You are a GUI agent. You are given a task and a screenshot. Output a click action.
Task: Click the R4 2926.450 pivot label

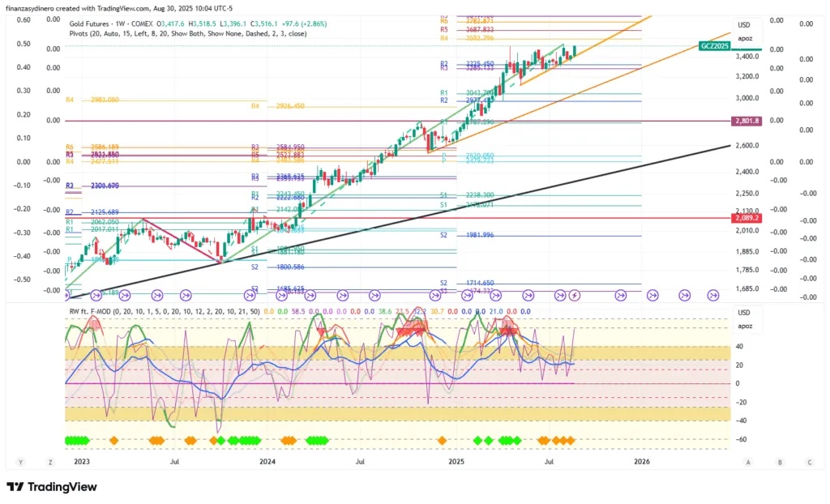[278, 106]
